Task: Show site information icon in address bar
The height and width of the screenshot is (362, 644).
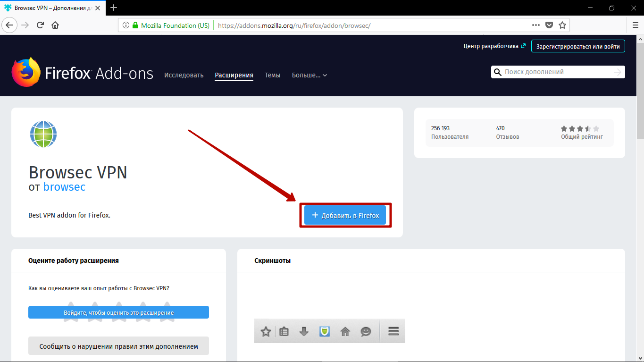Action: coord(126,25)
